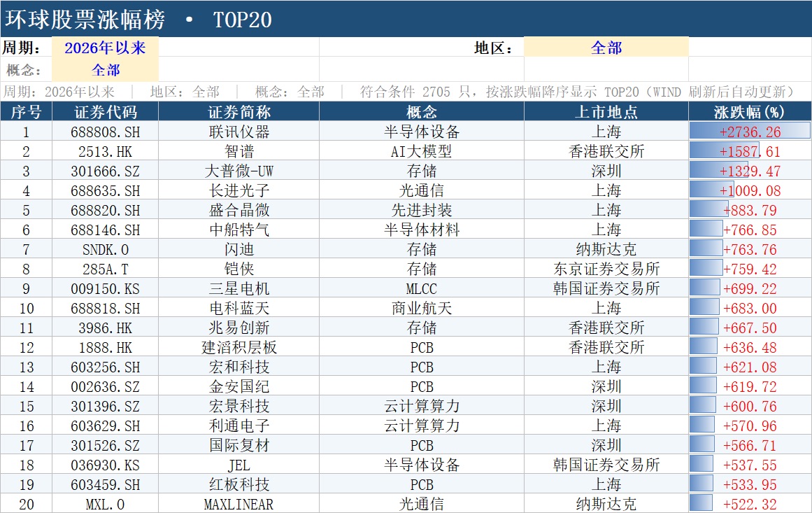Click the 环球股票涨幅榜 TOP20 title bar
Screen dimensions: 812x513
point(406,19)
